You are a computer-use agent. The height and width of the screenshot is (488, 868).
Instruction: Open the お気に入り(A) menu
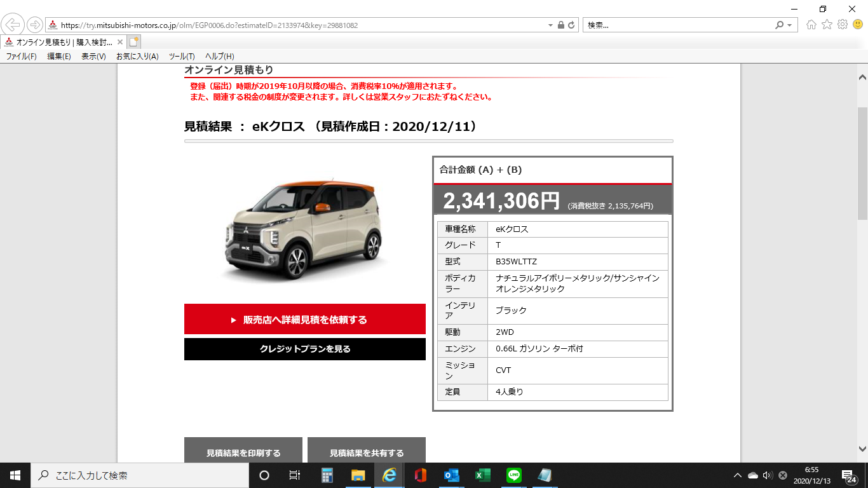[137, 57]
